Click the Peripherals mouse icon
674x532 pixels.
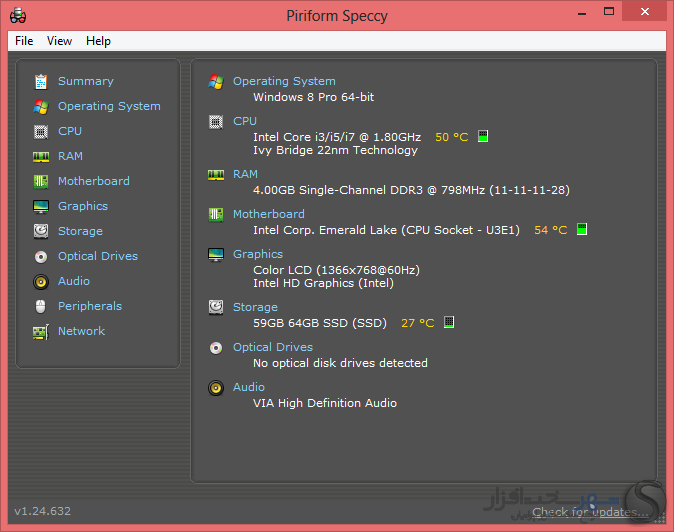coord(41,306)
